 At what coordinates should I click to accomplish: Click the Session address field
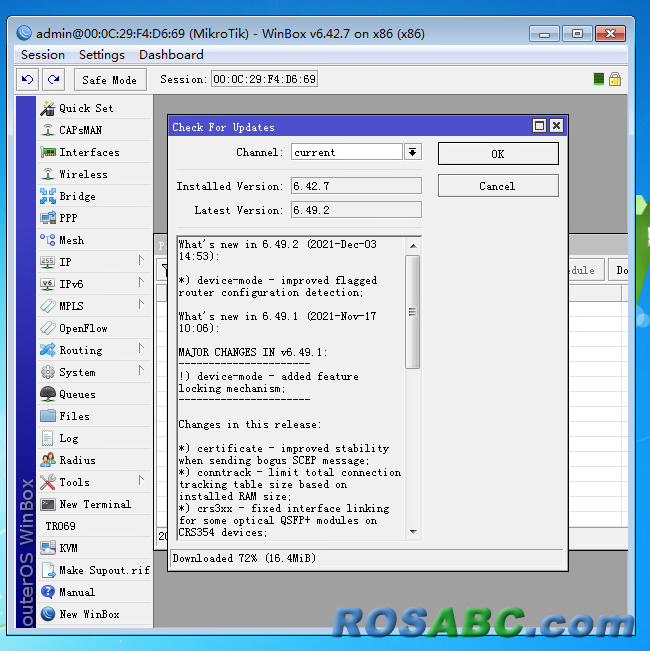264,79
